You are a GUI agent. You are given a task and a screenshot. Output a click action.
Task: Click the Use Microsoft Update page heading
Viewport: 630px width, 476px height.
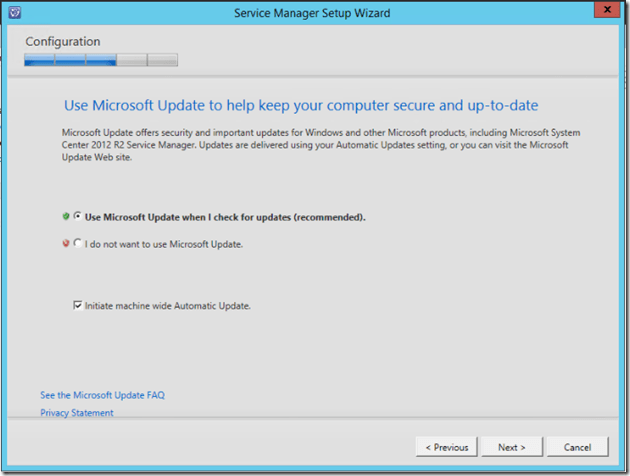coord(308,104)
